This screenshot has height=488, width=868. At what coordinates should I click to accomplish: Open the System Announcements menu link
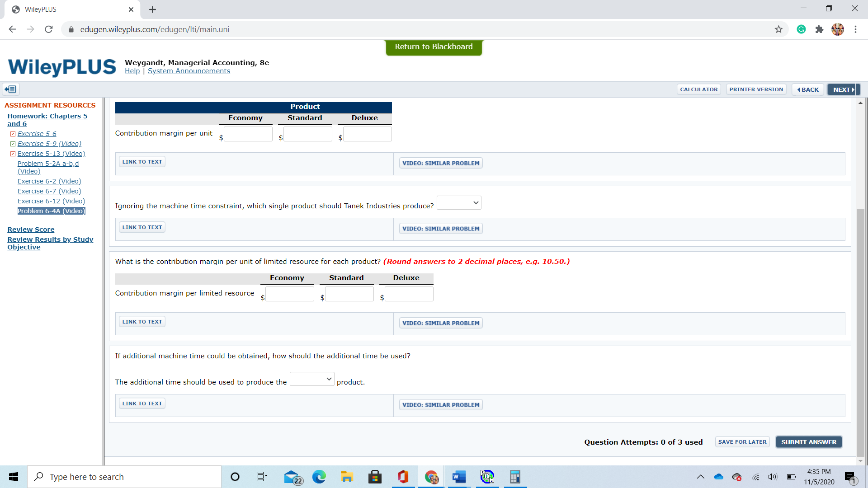pos(189,71)
